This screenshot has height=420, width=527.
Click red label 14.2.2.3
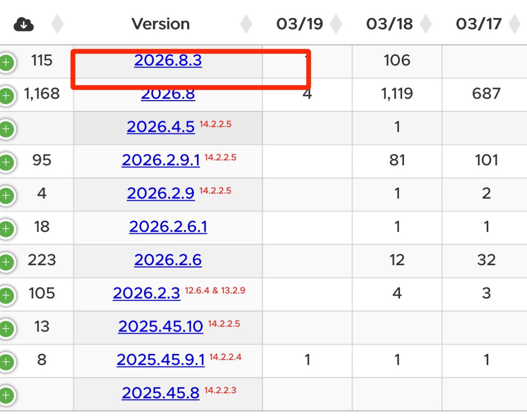[x=220, y=390]
